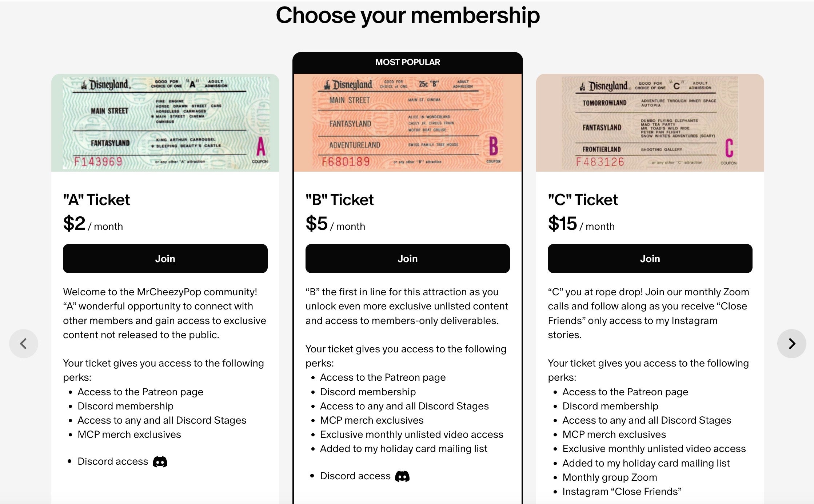Image resolution: width=814 pixels, height=504 pixels.
Task: Click the "Choose your membership" heading
Action: coord(407,15)
